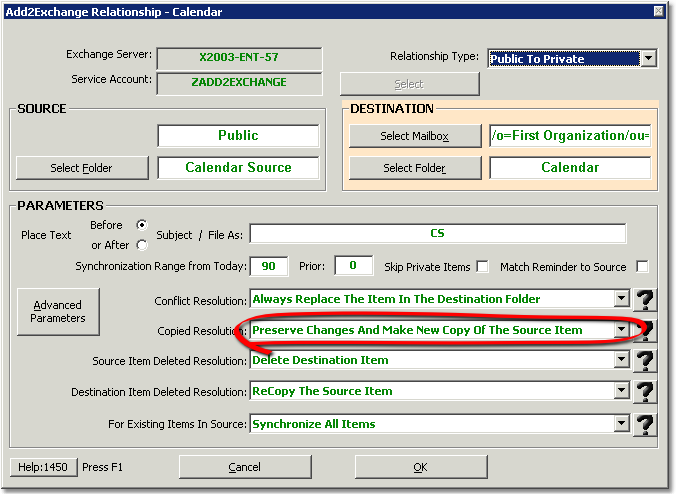Click the Synchronization Range field showing 90
The image size is (676, 496).
coord(269,266)
